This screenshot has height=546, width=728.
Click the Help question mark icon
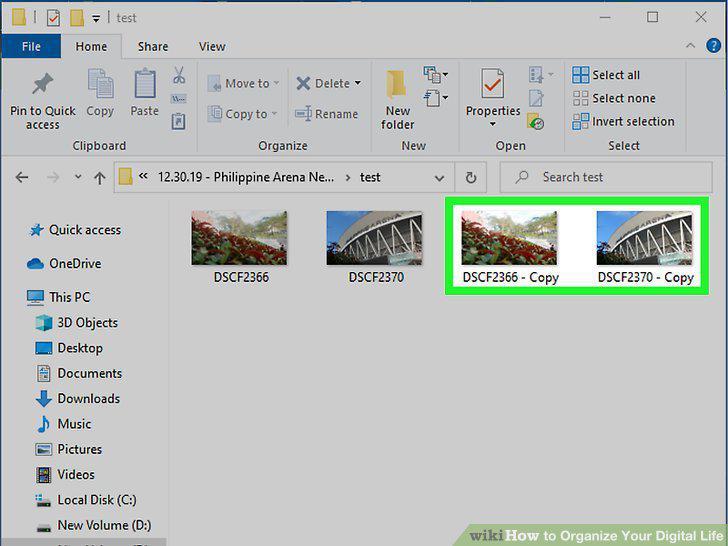(x=713, y=46)
